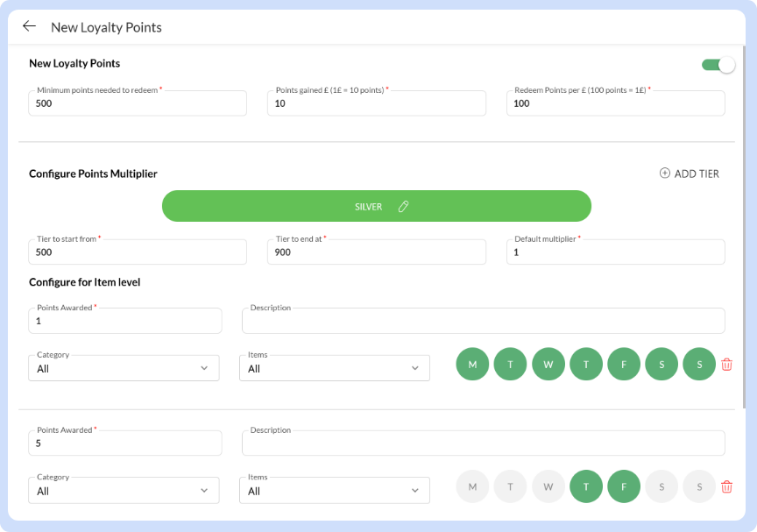Click the back arrow icon
The height and width of the screenshot is (532, 757).
[29, 26]
